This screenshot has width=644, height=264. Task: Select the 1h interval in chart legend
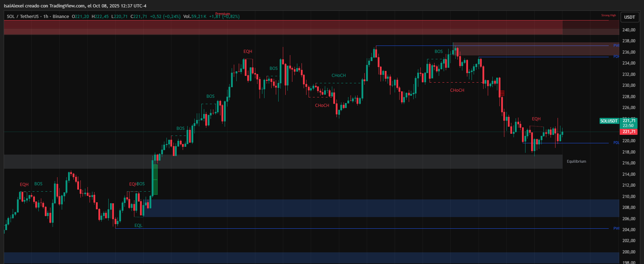coord(45,17)
